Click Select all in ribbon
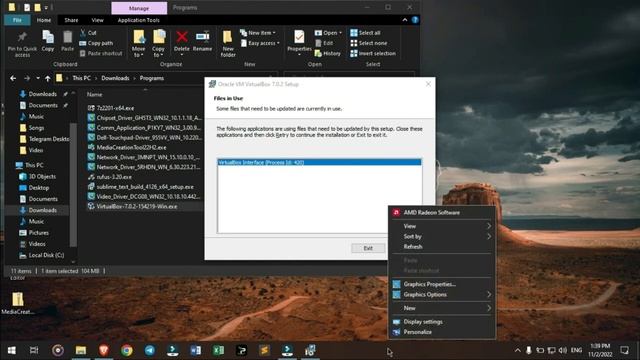640x360 pixels. pos(365,33)
